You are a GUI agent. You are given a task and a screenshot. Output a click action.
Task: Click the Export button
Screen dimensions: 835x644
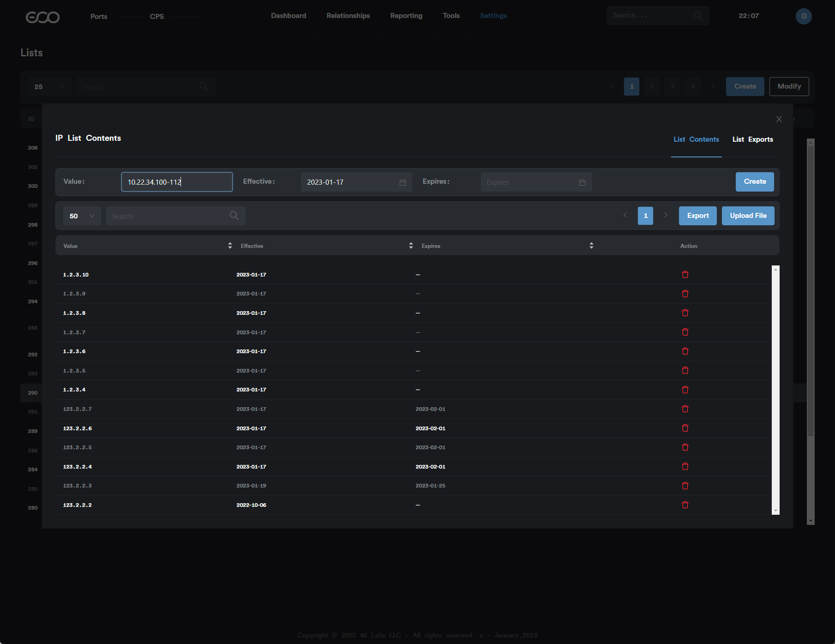[x=698, y=216]
